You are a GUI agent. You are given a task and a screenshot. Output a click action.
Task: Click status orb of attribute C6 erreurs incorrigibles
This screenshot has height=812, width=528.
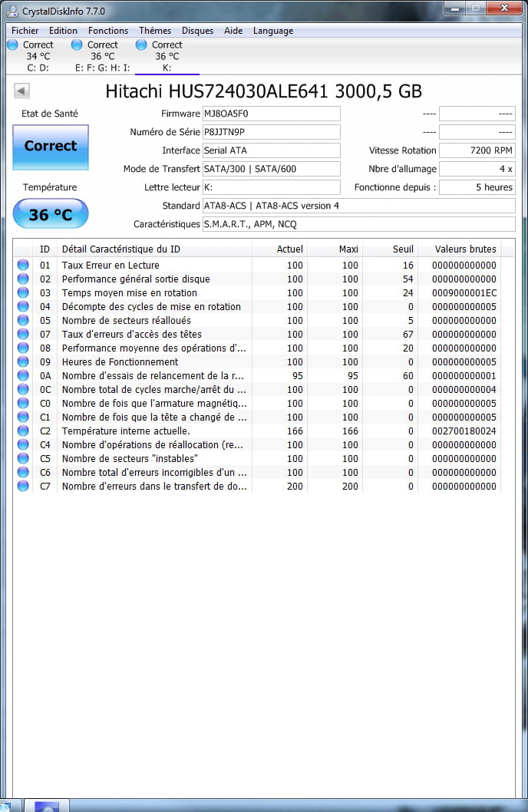pyautogui.click(x=23, y=472)
